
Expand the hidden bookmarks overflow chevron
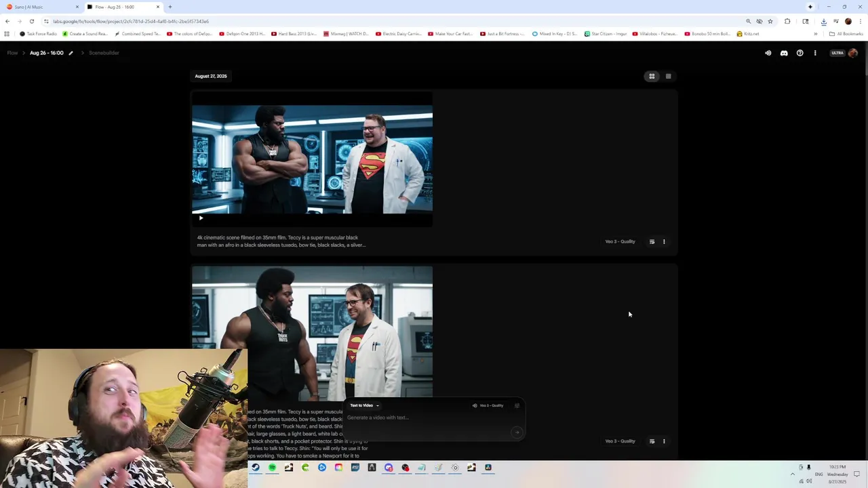coord(815,34)
